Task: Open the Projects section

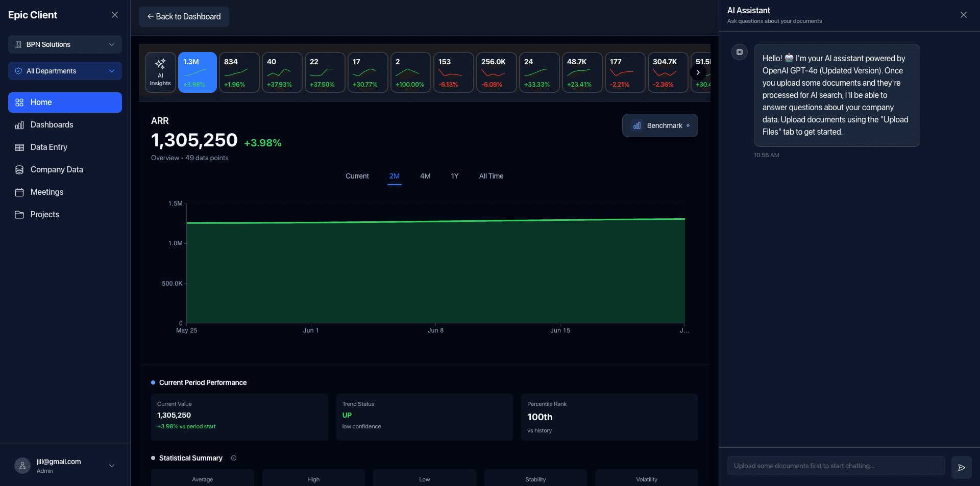Action: [x=65, y=214]
